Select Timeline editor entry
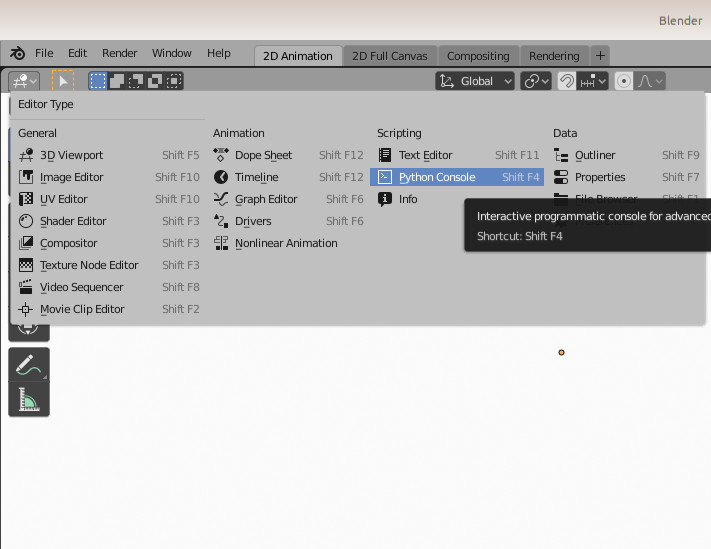 click(x=288, y=177)
